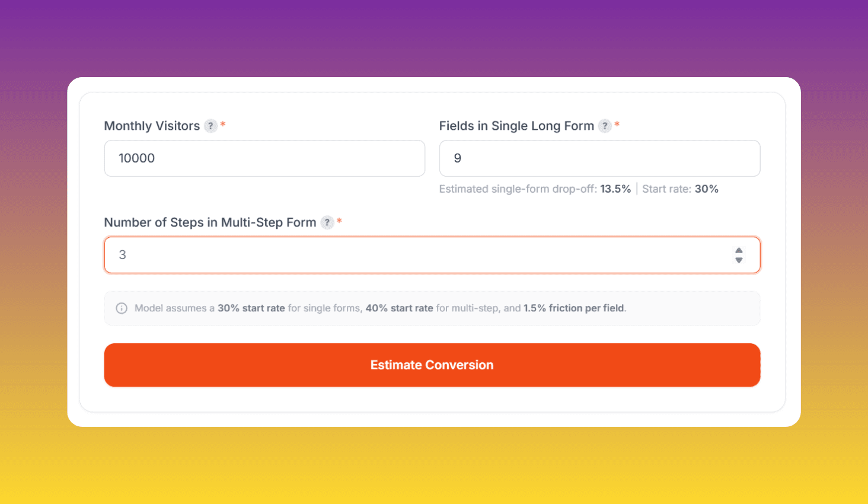Select the Monthly Visitors input showing 10000
868x504 pixels.
click(264, 158)
